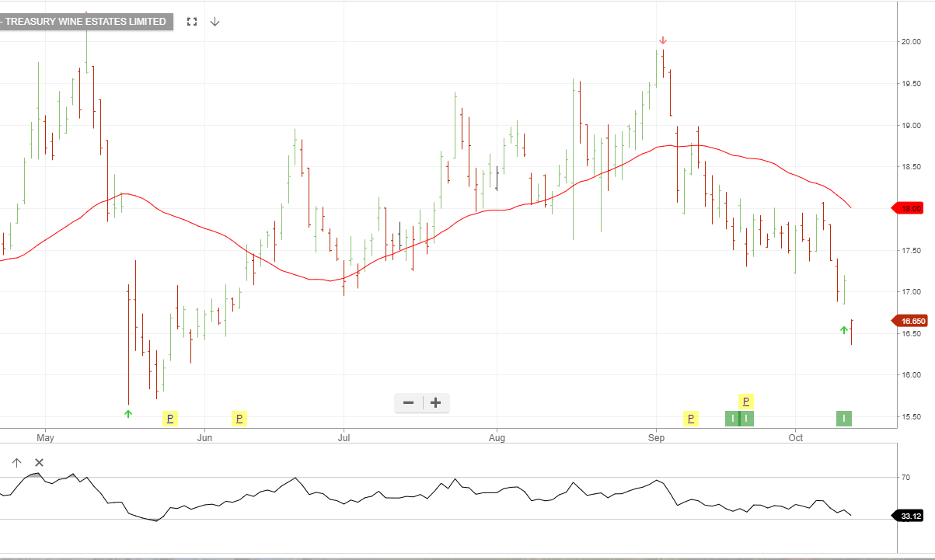935x560 pixels.
Task: Click the May label on the time axis
Action: (x=44, y=438)
